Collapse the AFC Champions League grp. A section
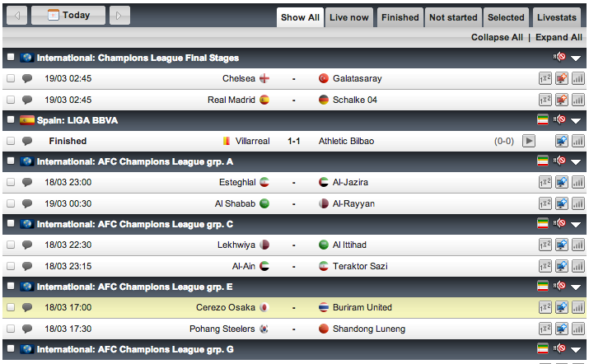The height and width of the screenshot is (364, 589). tap(576, 162)
